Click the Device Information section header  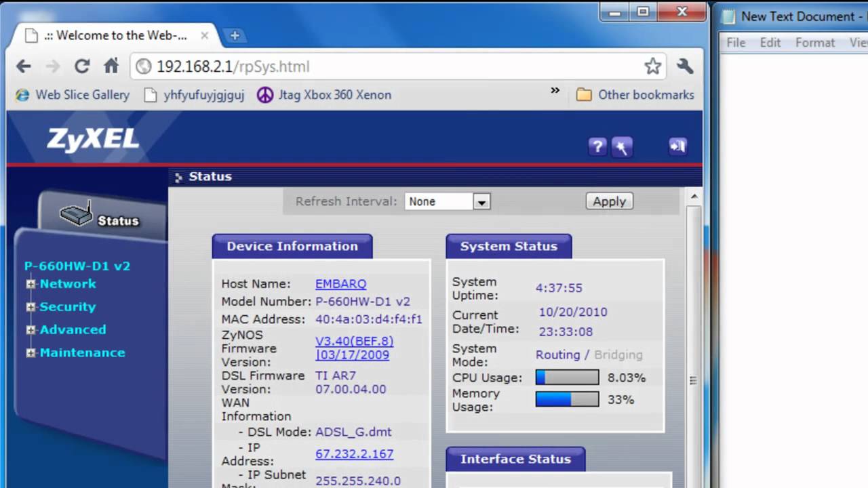click(x=292, y=246)
